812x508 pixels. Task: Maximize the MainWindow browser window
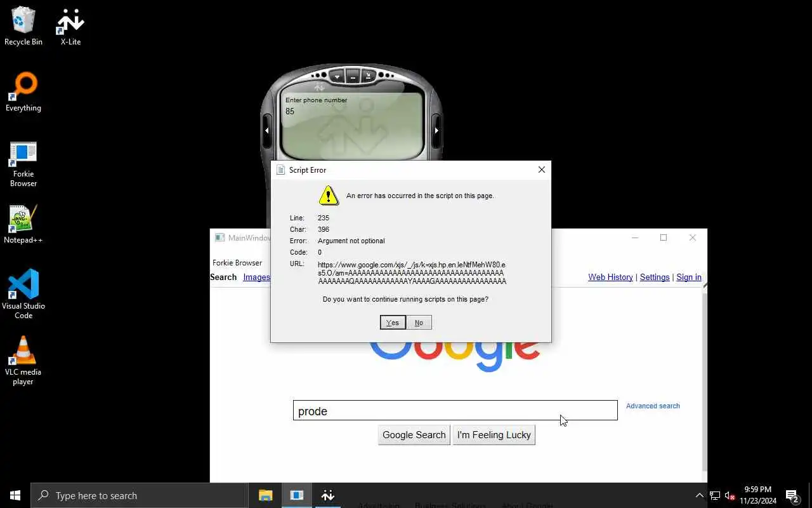coord(664,237)
